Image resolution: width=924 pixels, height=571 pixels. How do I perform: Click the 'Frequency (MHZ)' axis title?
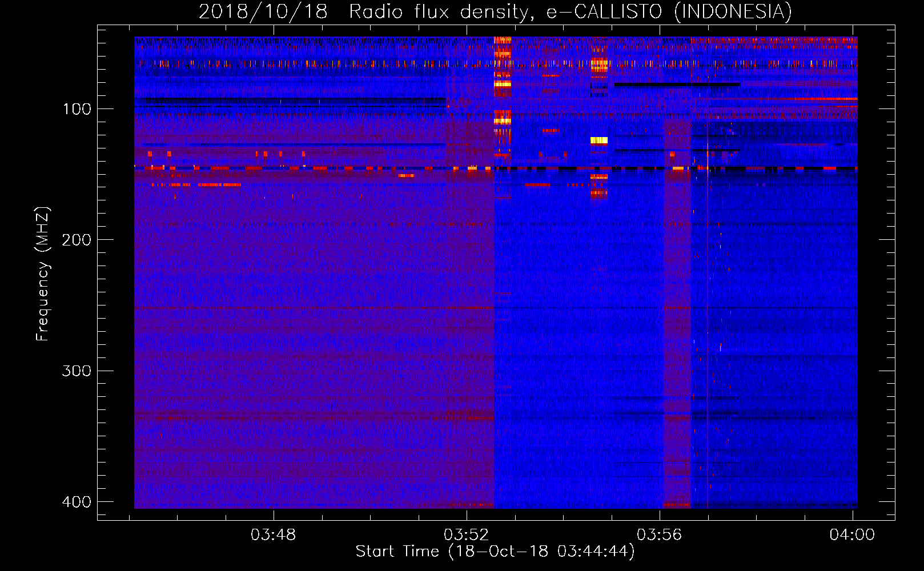pos(43,274)
